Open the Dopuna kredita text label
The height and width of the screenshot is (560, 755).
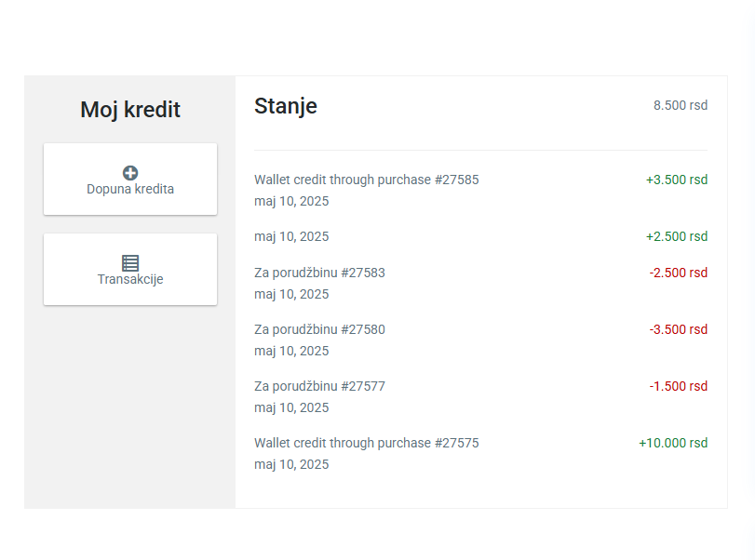[130, 189]
